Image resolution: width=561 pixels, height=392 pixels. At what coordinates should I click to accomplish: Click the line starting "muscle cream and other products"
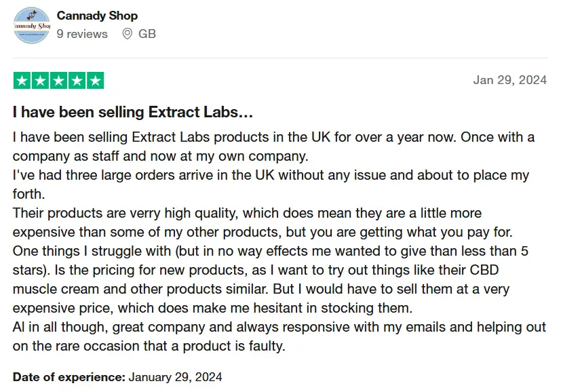[x=260, y=289]
